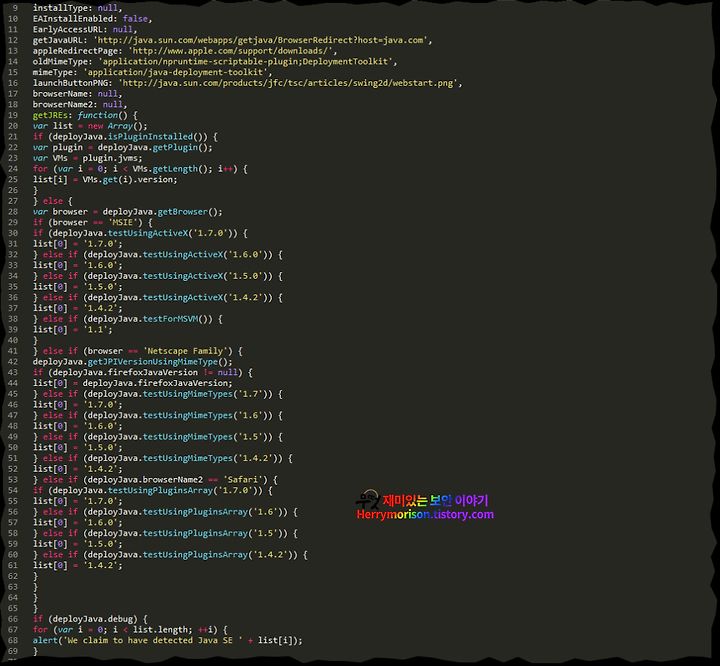Click testUsingMimeTypes('1.4.2') call
This screenshot has width=720, height=666.
(x=213, y=458)
